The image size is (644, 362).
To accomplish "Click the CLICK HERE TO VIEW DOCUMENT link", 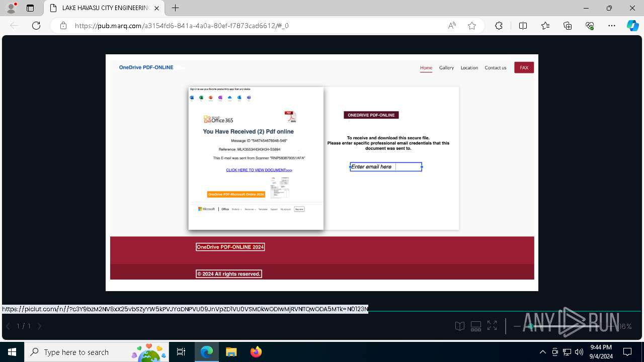I will click(259, 170).
